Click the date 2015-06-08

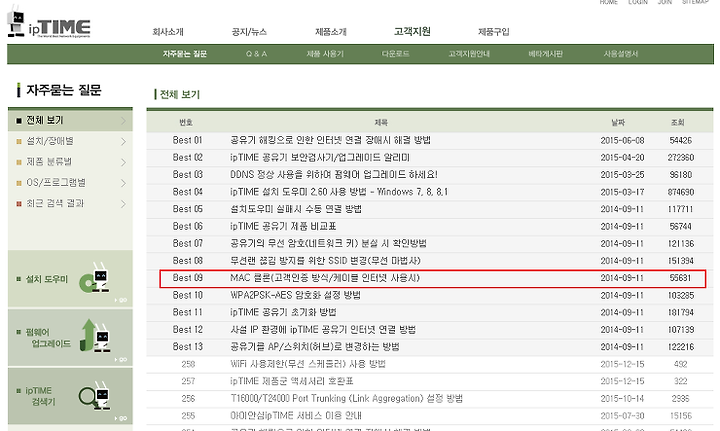click(x=622, y=140)
